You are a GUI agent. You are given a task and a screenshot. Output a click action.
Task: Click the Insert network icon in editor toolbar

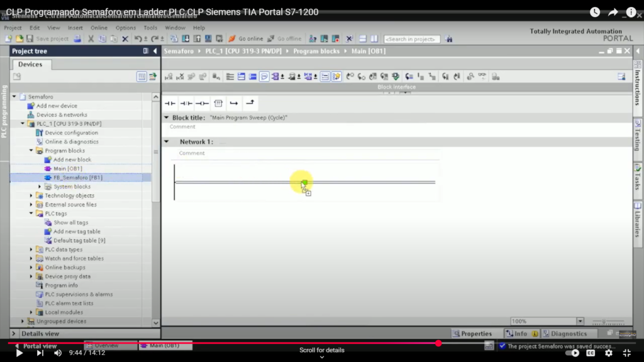(x=169, y=77)
